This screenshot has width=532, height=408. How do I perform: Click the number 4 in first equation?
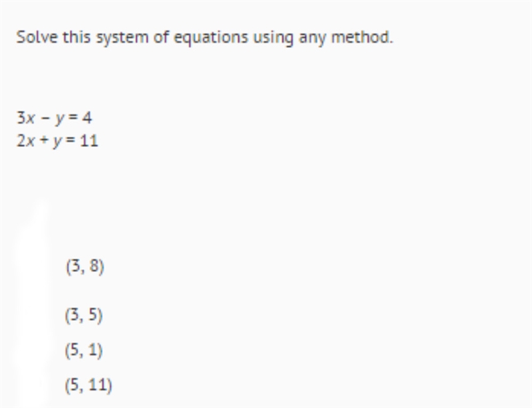coord(87,118)
